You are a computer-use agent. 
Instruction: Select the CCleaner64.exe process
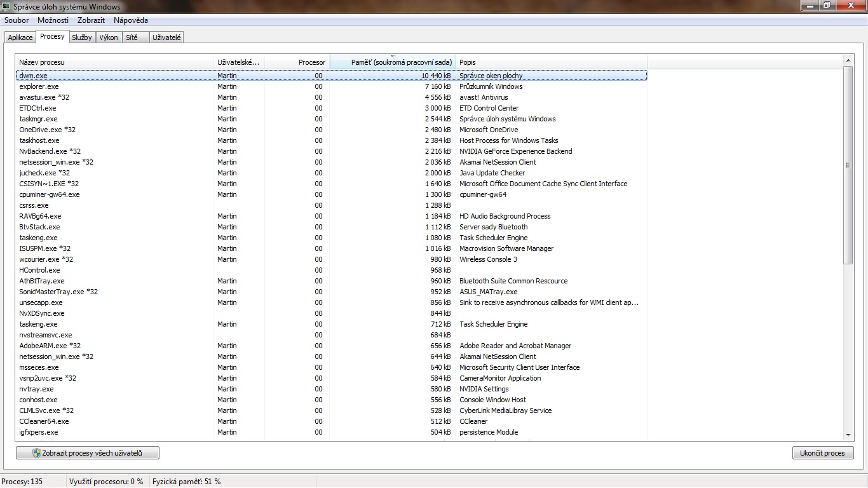331,421
